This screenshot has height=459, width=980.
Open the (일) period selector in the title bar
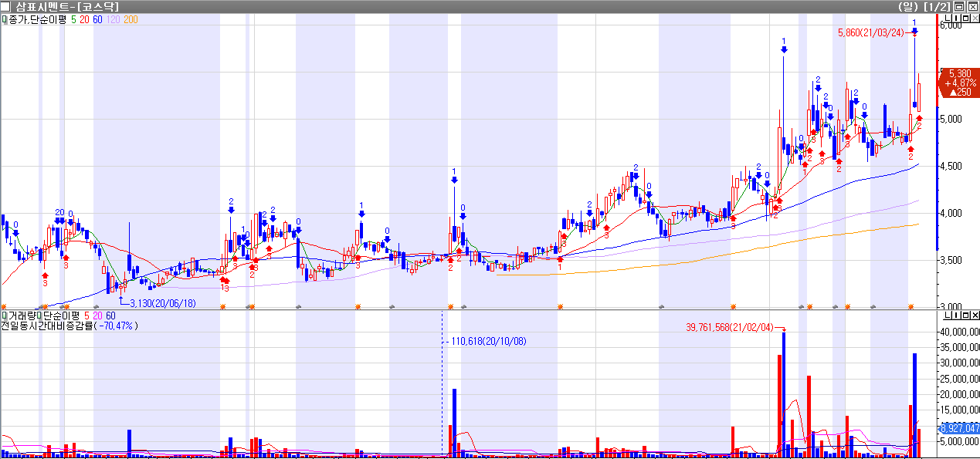click(x=907, y=6)
